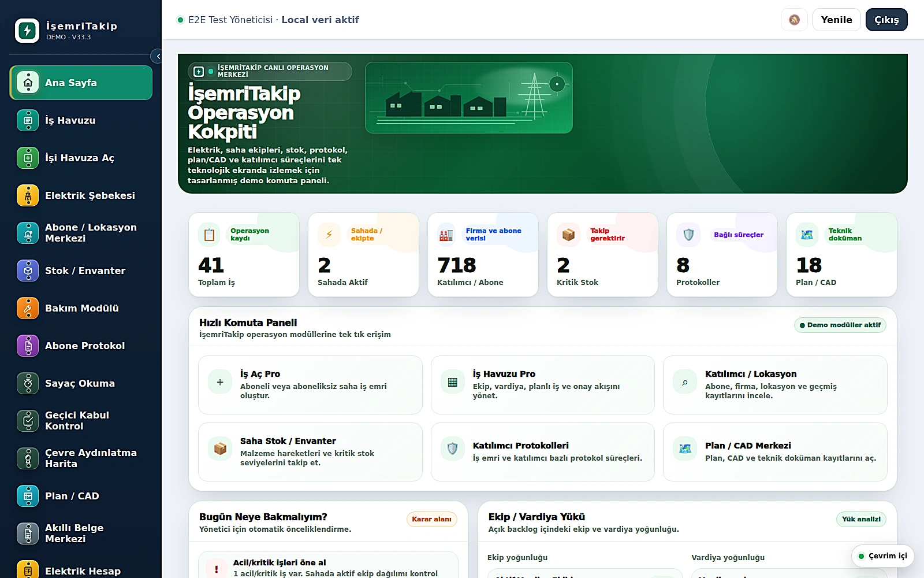Click the Çıkış logout button
Viewport: 924px width, 578px height.
[x=886, y=20]
